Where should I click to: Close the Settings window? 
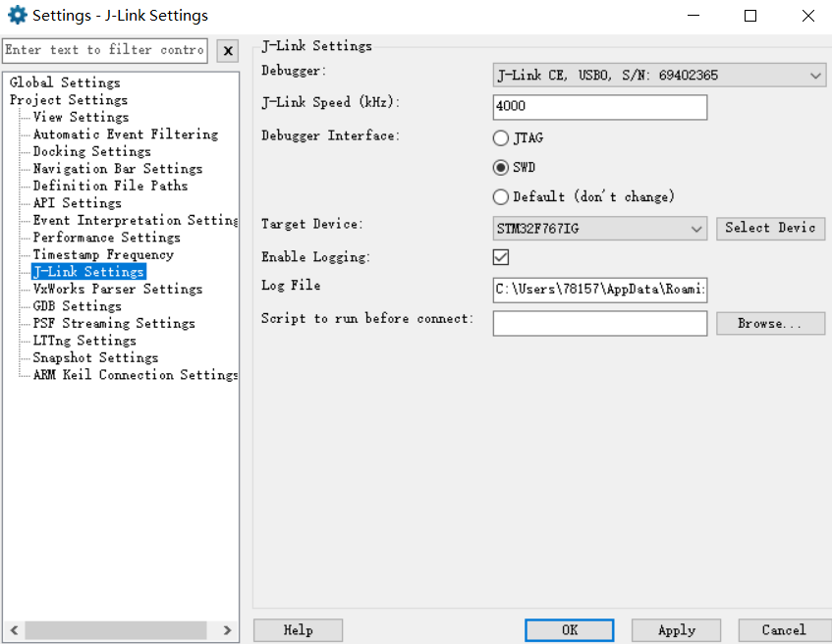pyautogui.click(x=807, y=16)
